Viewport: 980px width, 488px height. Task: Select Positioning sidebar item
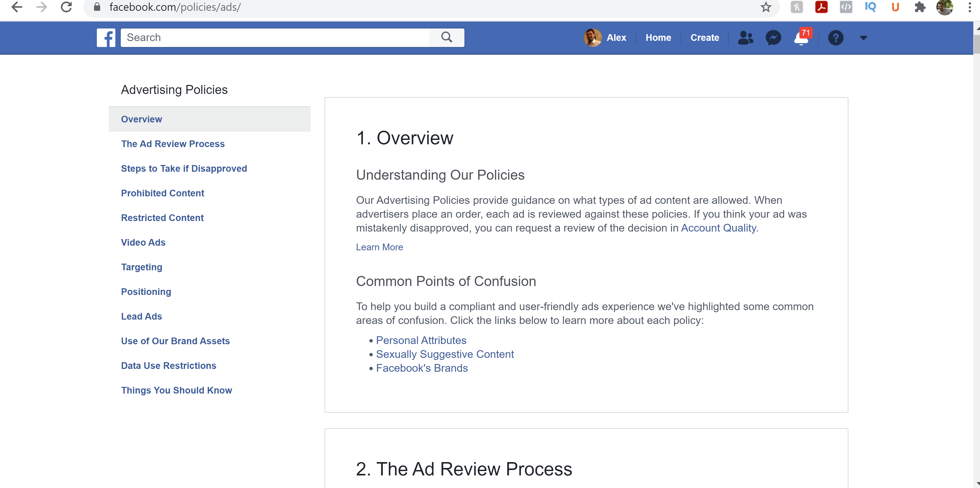[146, 292]
